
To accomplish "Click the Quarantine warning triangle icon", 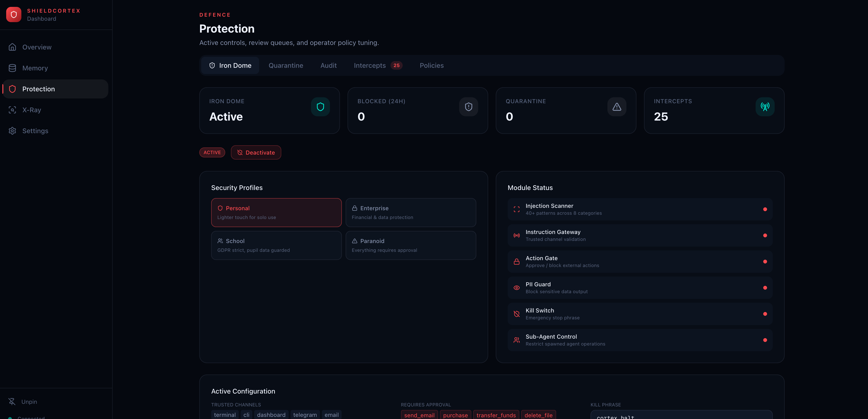I will tap(617, 107).
